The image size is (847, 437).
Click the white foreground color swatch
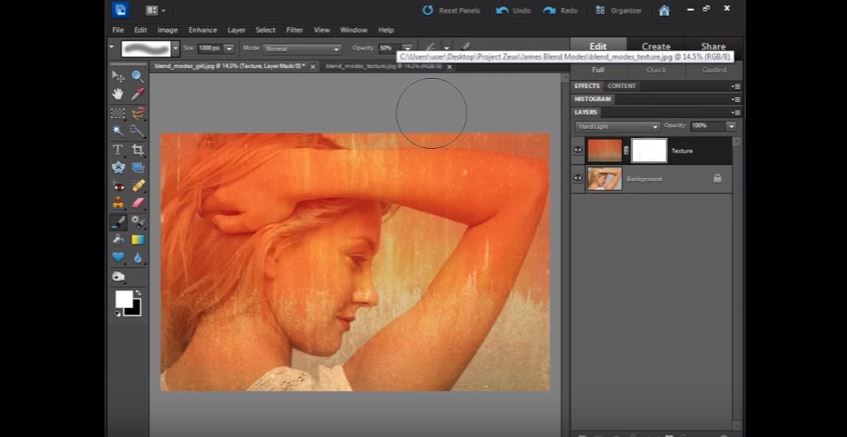pos(124,298)
